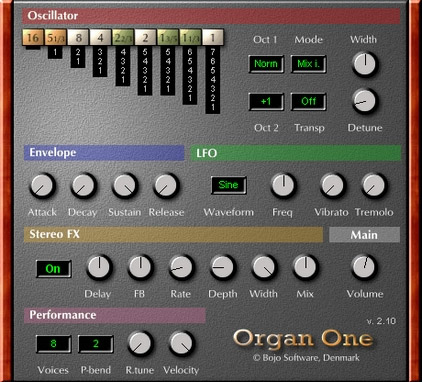Change the Voices value display showing 8
The width and height of the screenshot is (422, 382).
click(x=53, y=344)
